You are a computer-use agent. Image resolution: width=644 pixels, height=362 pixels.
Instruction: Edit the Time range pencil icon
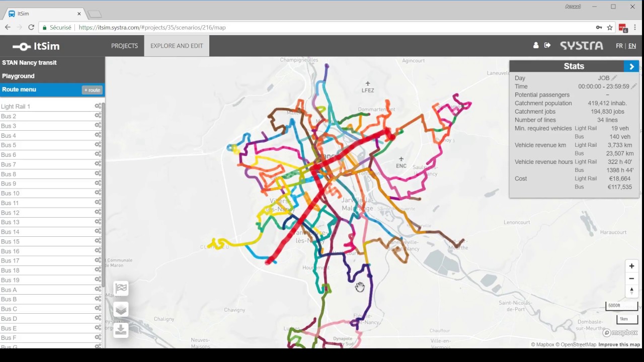[634, 86]
